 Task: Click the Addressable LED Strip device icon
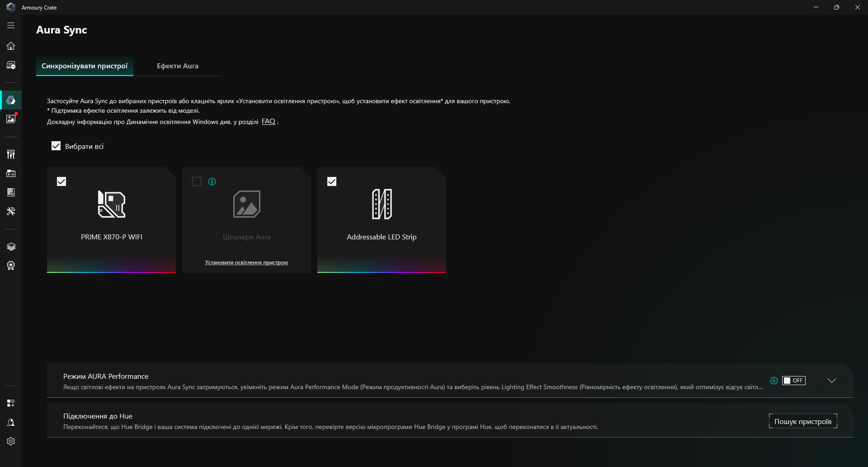[382, 204]
